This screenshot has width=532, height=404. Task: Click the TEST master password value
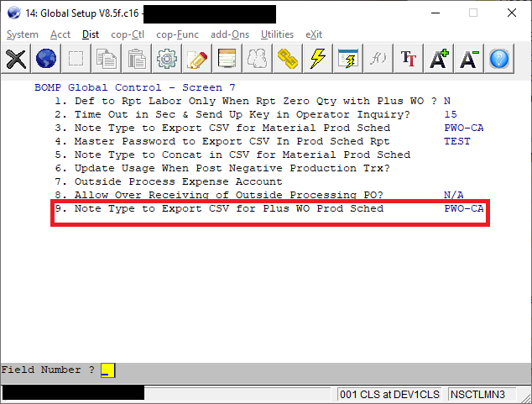(456, 141)
